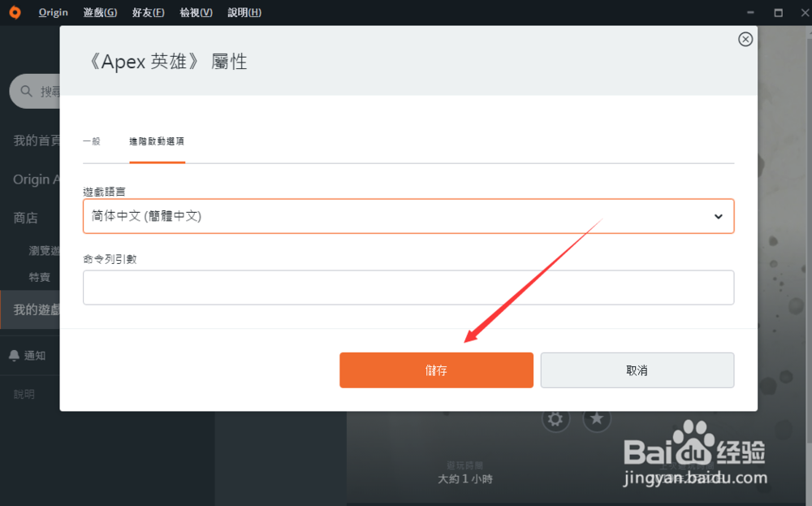Click the favorite star icon
This screenshot has height=506, width=812.
coord(597,418)
